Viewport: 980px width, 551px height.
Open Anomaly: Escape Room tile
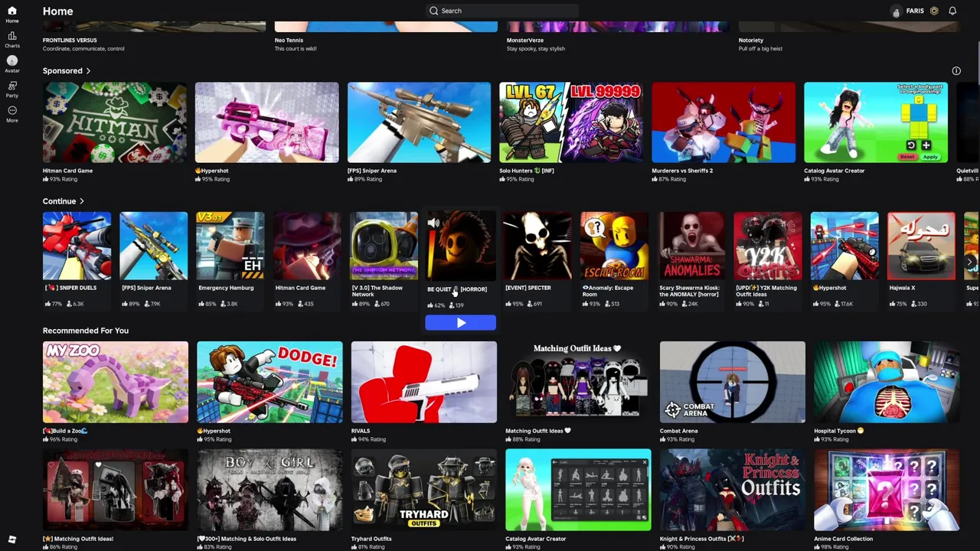614,246
